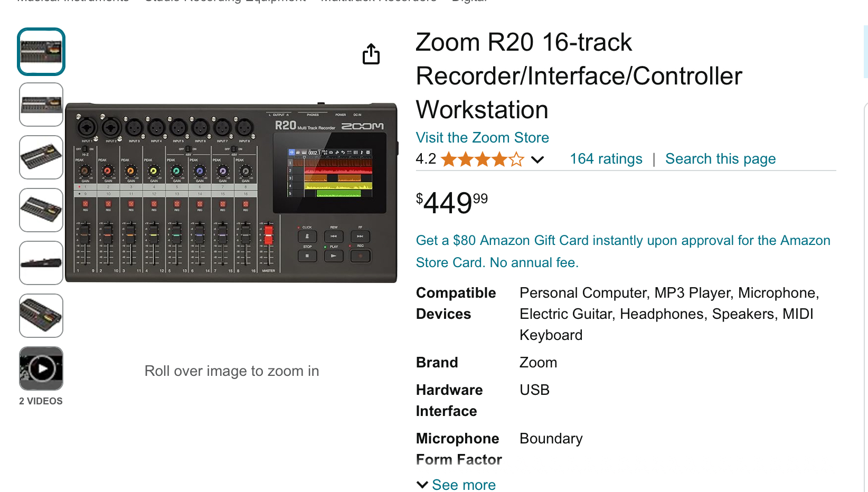This screenshot has width=868, height=492.
Task: Click the $449.99 price
Action: coord(452,203)
